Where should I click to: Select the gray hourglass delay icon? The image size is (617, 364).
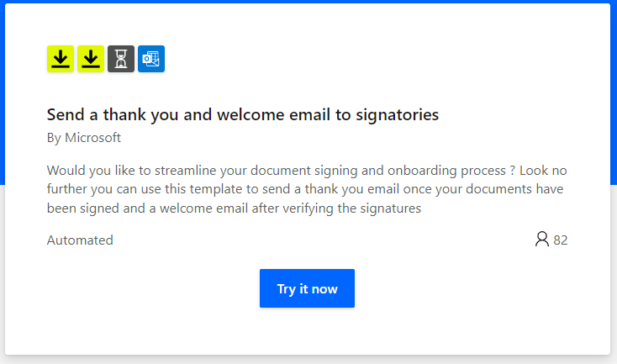point(121,59)
